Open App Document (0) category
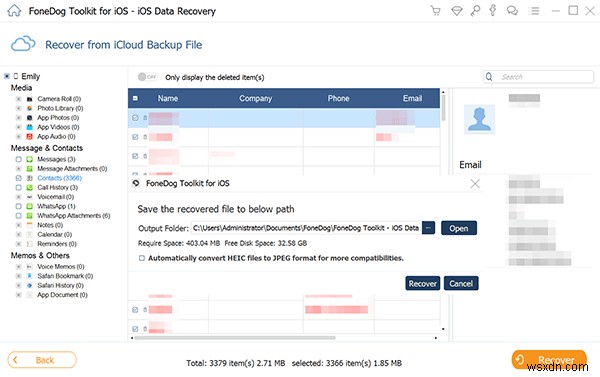 (62, 295)
